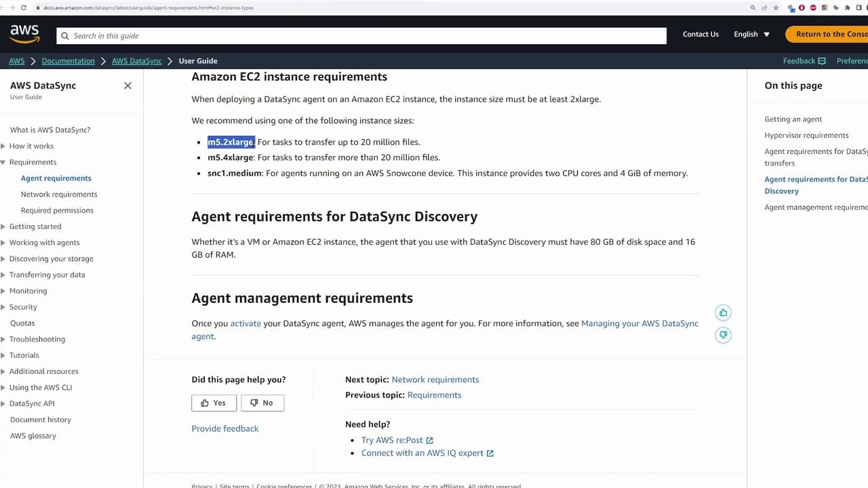Reload the page with the browser refresh icon
The image size is (868, 488).
click(24, 7)
